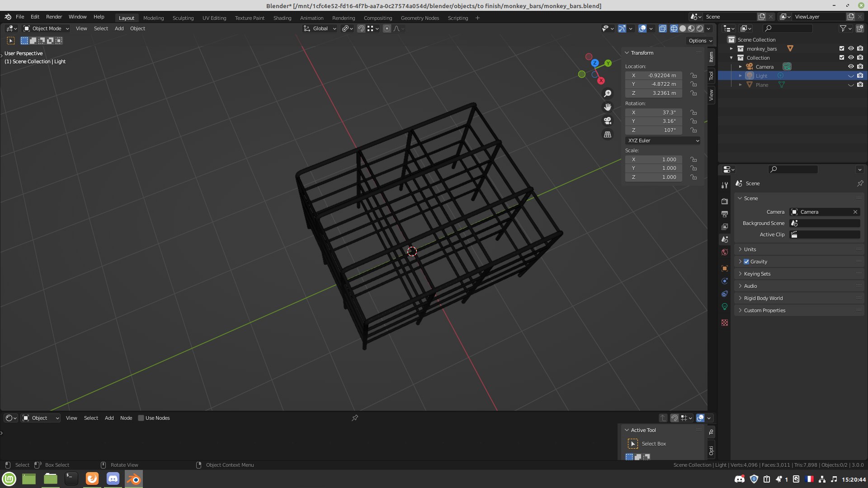
Task: Toggle camera view with the camera icon
Action: coord(608,121)
